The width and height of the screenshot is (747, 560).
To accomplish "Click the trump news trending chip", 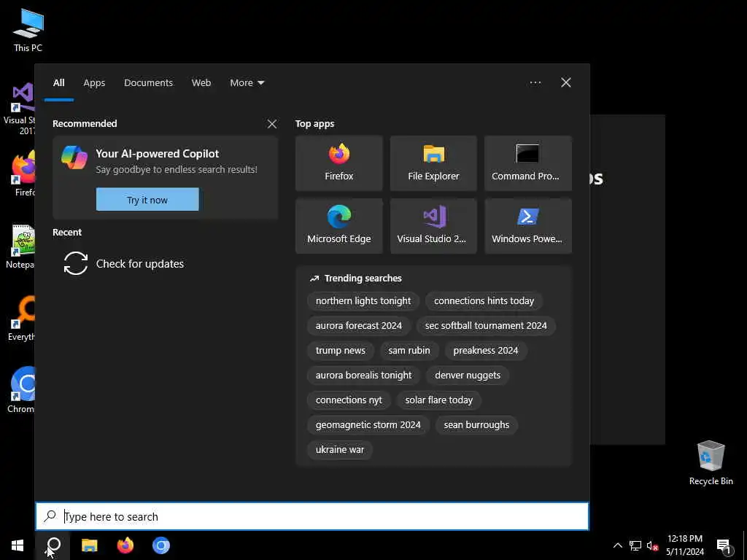I will (340, 351).
